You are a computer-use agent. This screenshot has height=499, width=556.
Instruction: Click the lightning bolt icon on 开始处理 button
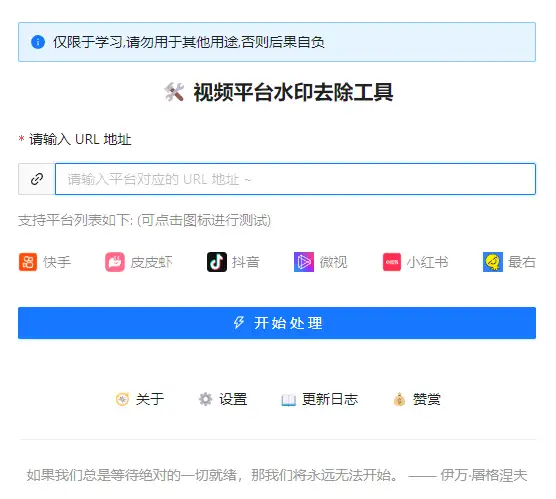[x=239, y=323]
